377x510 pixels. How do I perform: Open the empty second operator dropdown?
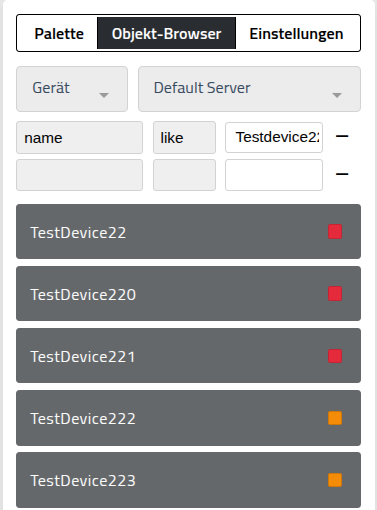(184, 175)
